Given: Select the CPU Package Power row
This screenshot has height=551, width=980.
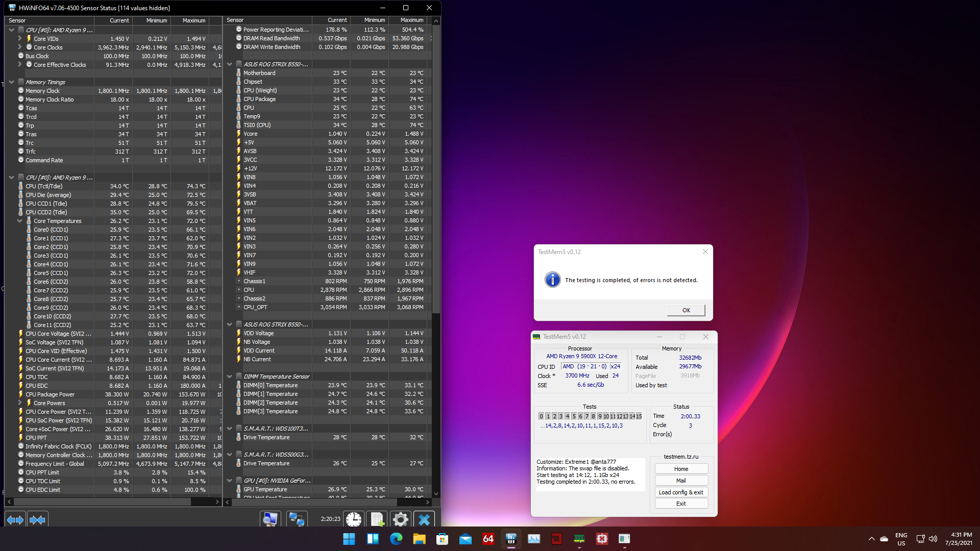Looking at the screenshot, I should point(113,394).
